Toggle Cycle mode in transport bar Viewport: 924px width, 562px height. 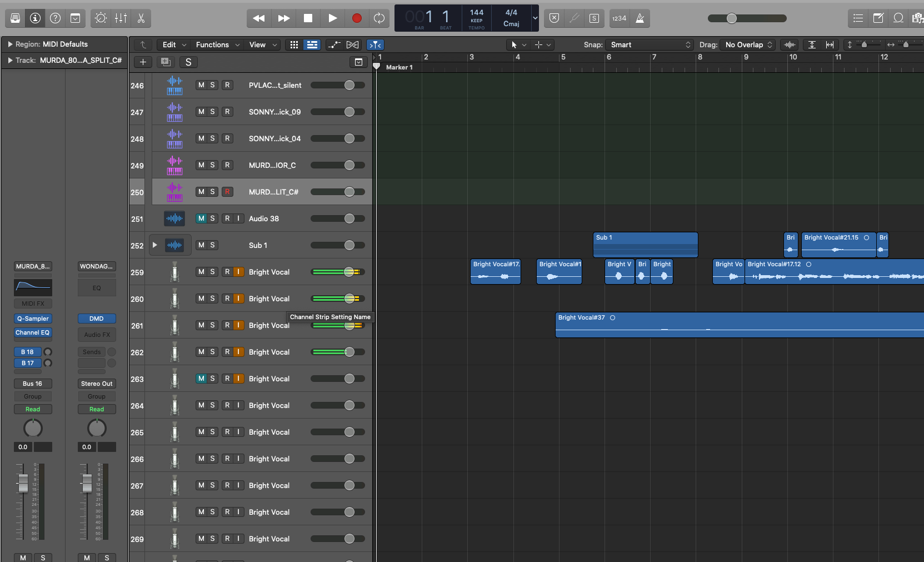pos(379,18)
